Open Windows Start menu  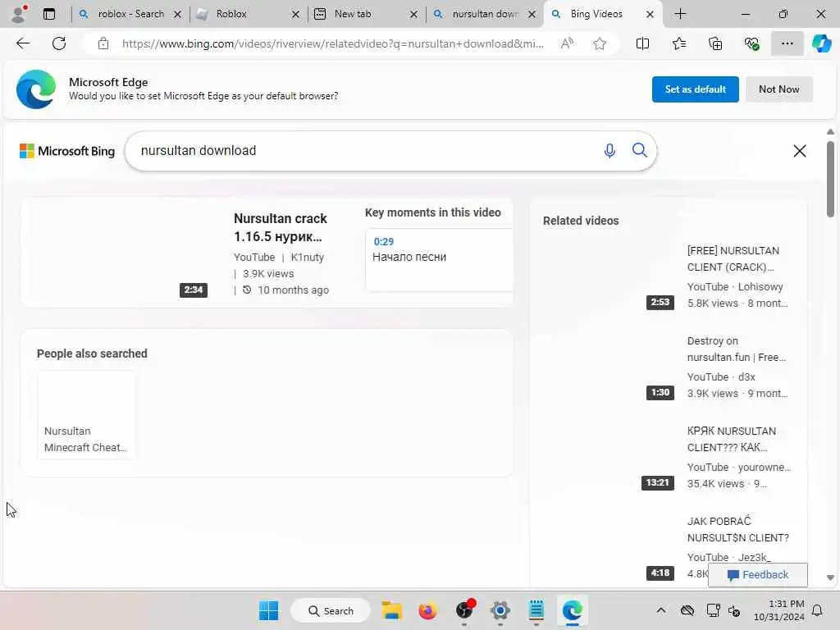[268, 610]
